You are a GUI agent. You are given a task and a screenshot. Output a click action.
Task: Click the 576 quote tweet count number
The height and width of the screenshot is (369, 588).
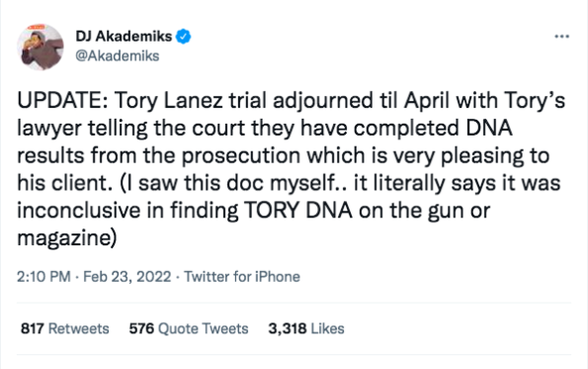coord(141,328)
